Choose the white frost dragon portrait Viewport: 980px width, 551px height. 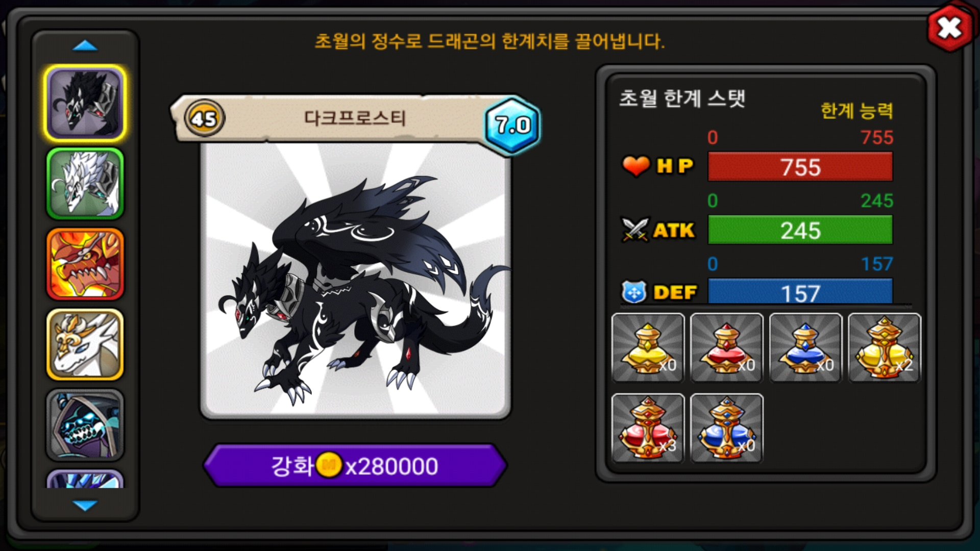click(x=85, y=184)
